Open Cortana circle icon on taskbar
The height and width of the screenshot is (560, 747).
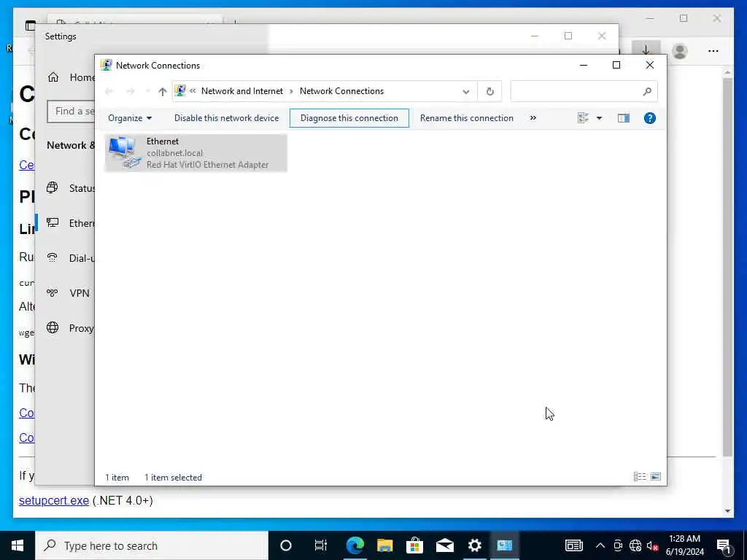tap(286, 545)
